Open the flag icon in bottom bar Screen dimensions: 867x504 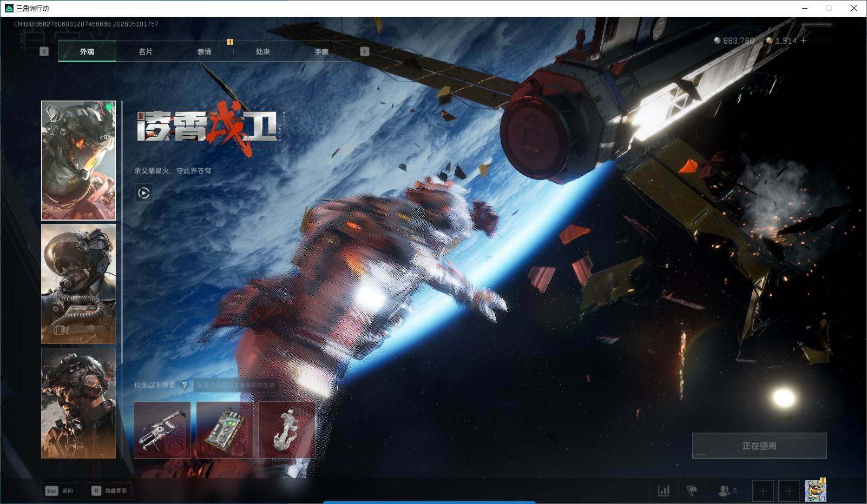[692, 490]
